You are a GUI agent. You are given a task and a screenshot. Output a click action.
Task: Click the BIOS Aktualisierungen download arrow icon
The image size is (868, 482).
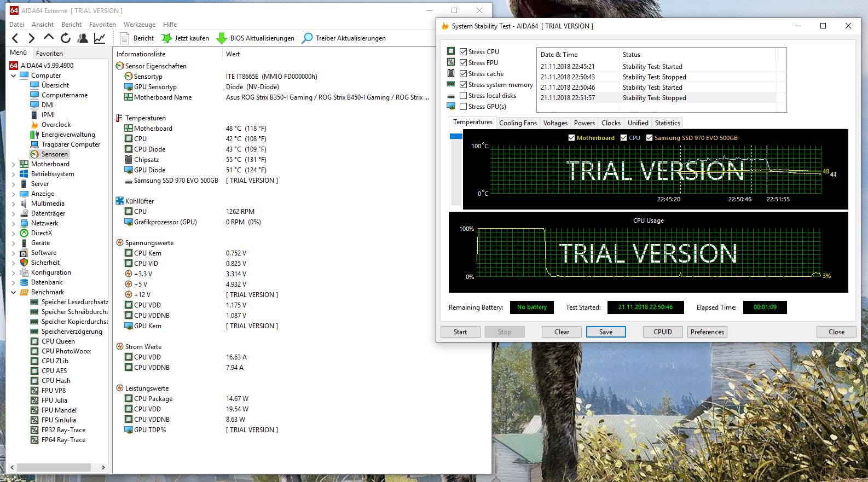tap(222, 38)
